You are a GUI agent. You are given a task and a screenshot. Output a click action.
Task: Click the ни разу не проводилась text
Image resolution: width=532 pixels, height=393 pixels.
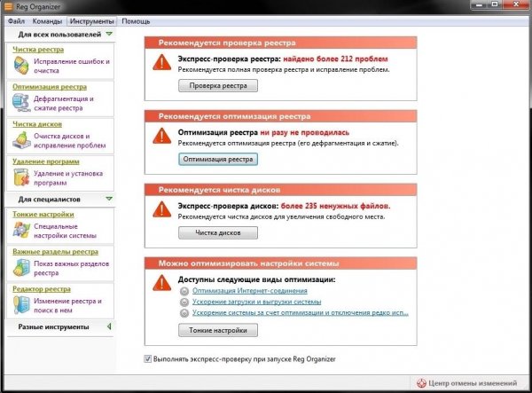(x=305, y=132)
